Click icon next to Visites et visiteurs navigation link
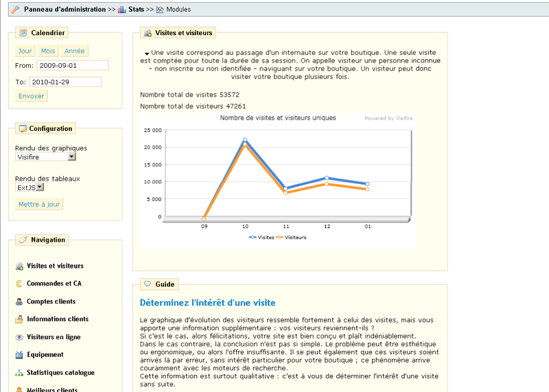Image resolution: width=549 pixels, height=392 pixels. click(x=19, y=266)
